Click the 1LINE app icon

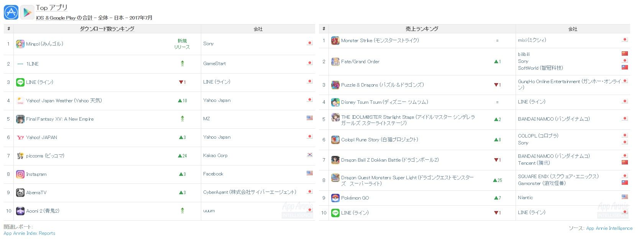click(20, 64)
